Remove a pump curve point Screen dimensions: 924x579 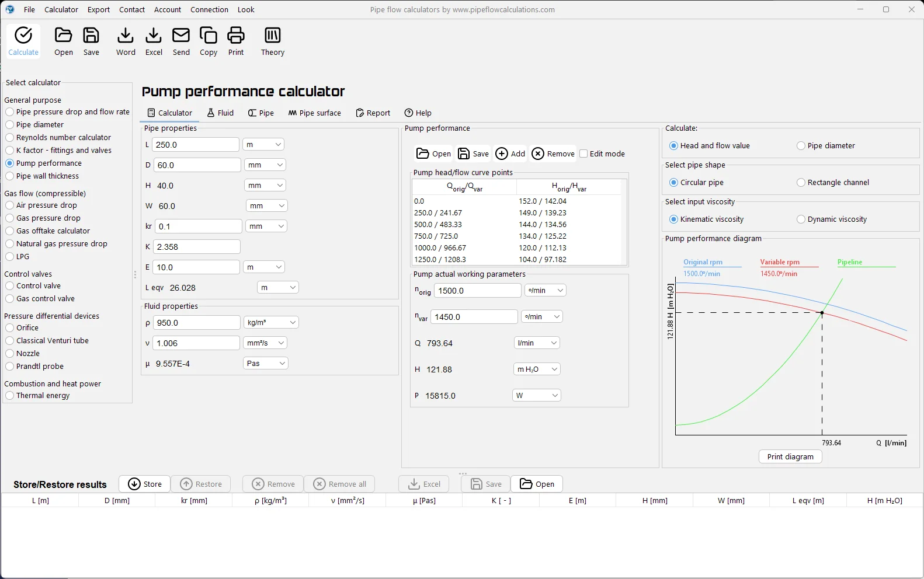click(x=553, y=154)
